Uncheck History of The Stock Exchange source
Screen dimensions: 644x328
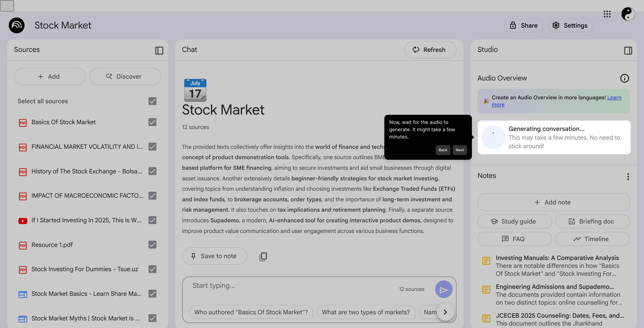(152, 171)
